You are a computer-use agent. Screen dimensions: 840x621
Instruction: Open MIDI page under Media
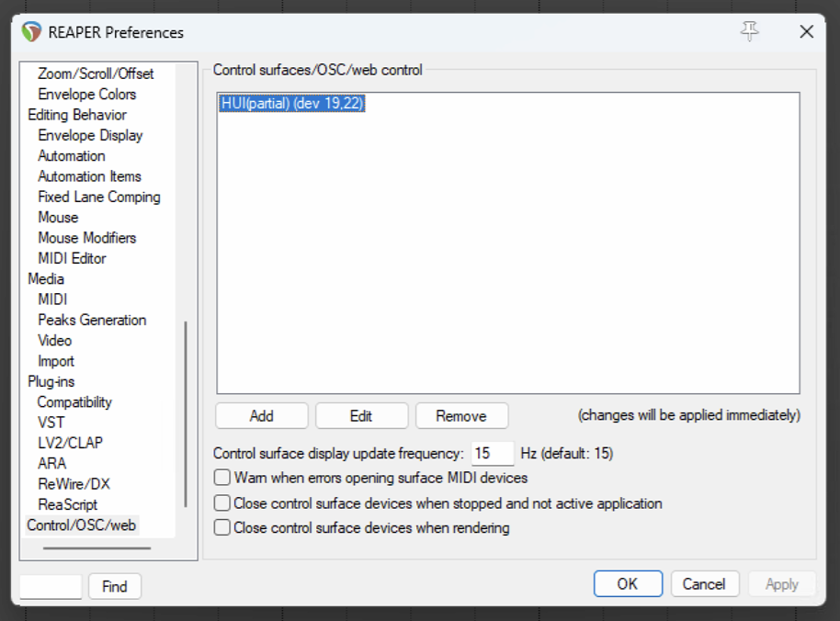52,299
